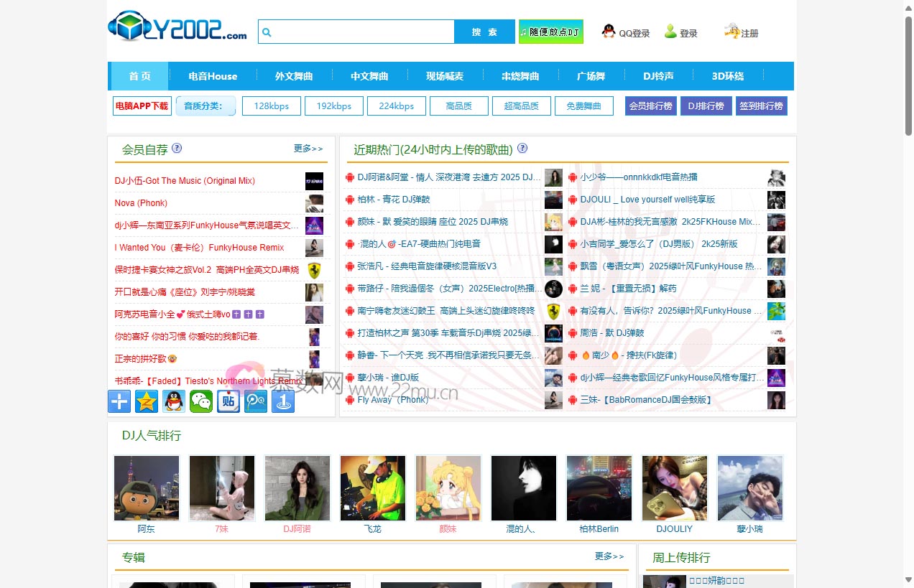Screen dimensions: 914x588
Task: Click the QZone yellow star share icon
Action: click(147, 401)
